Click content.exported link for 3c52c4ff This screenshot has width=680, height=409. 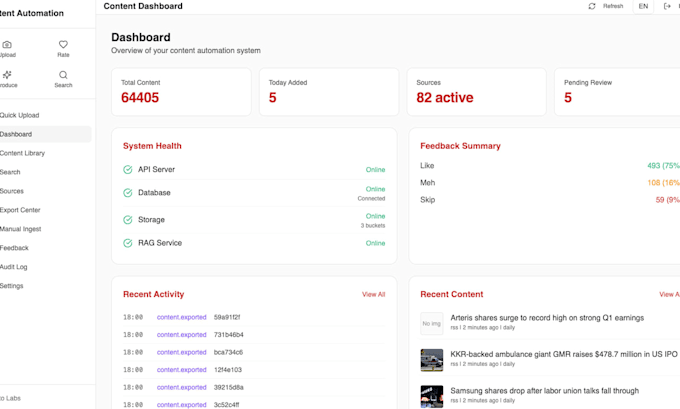181,405
